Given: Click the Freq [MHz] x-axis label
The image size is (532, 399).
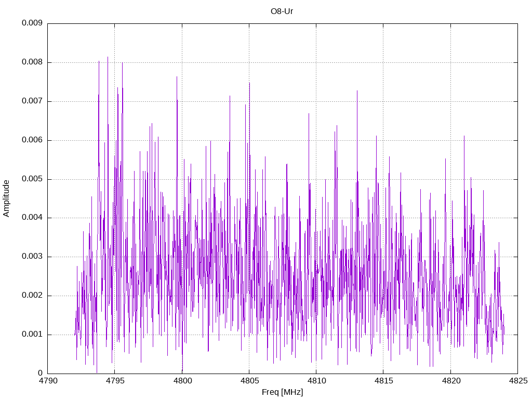Looking at the screenshot, I should 282,392.
